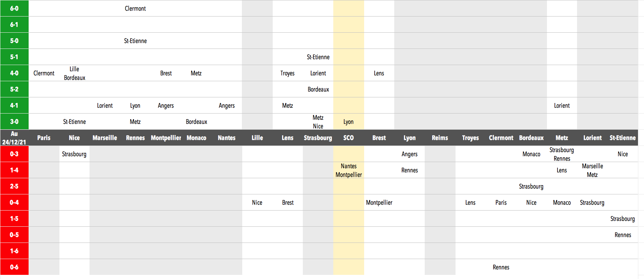Viewport: 644px width, 279px height.
Task: Click the Clermont cell in the 6-0 row
Action: coord(135,9)
